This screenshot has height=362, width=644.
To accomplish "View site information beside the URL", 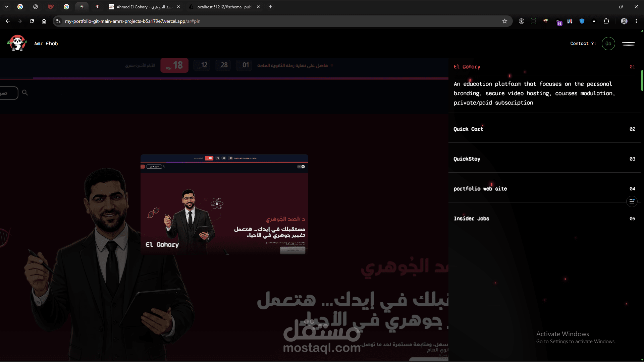I will [58, 21].
